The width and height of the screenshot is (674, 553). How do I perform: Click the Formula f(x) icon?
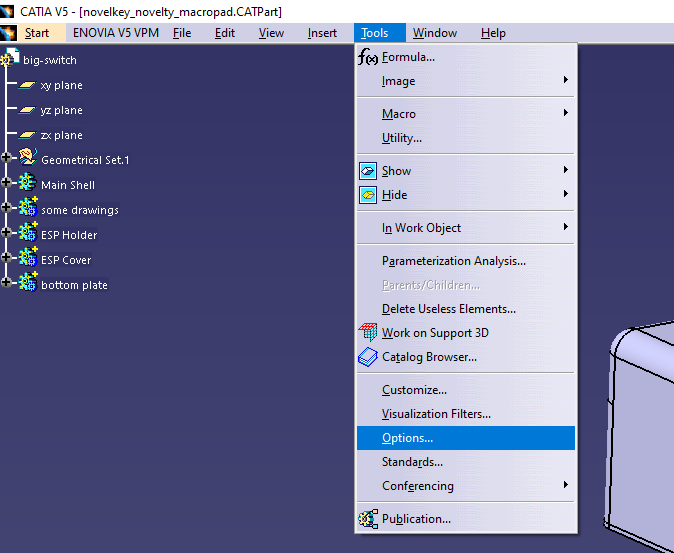(x=368, y=57)
